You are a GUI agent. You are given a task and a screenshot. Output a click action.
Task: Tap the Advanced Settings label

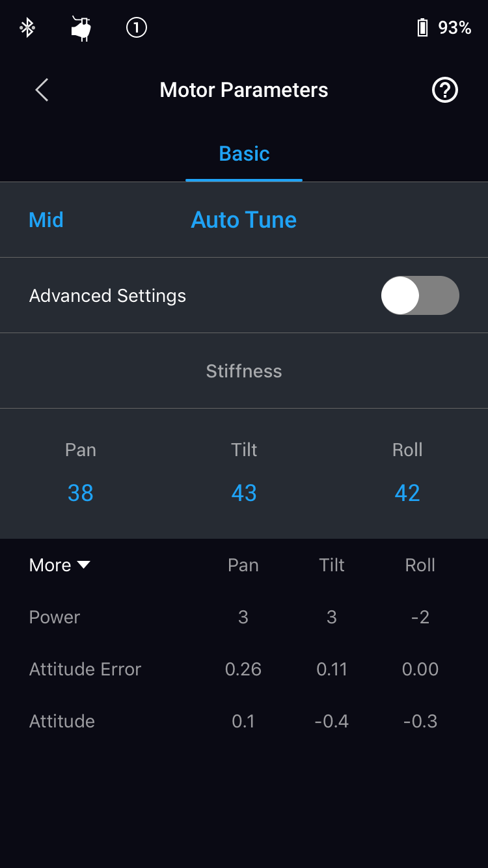coord(107,295)
